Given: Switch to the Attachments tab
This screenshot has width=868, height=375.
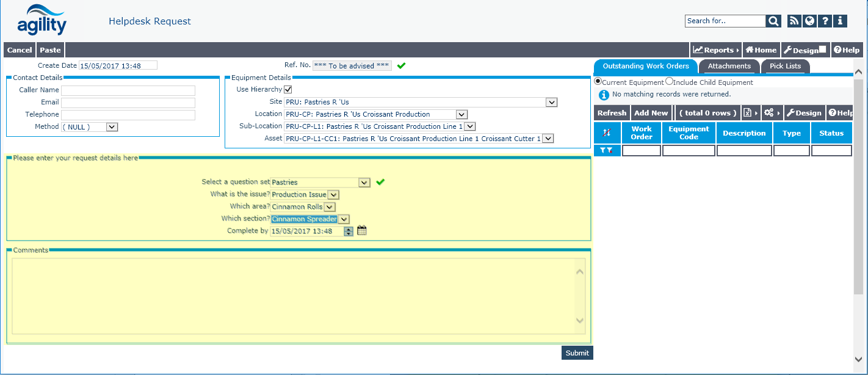Looking at the screenshot, I should (729, 66).
